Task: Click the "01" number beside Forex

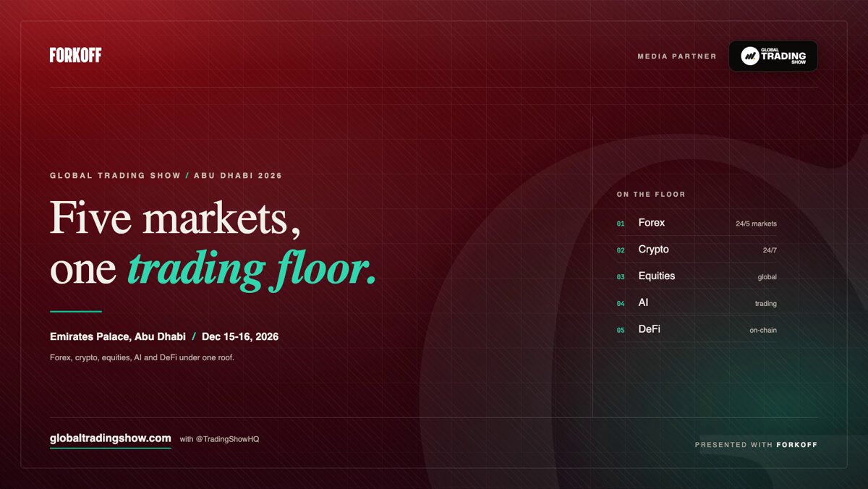Action: click(x=621, y=224)
